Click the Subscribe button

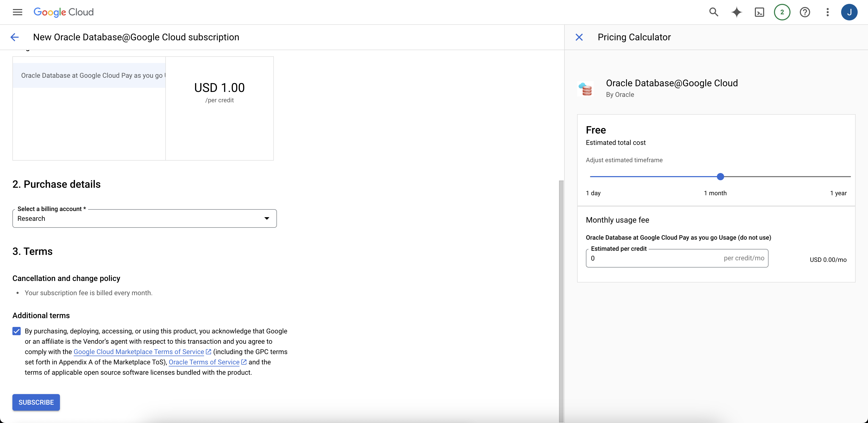pos(36,402)
